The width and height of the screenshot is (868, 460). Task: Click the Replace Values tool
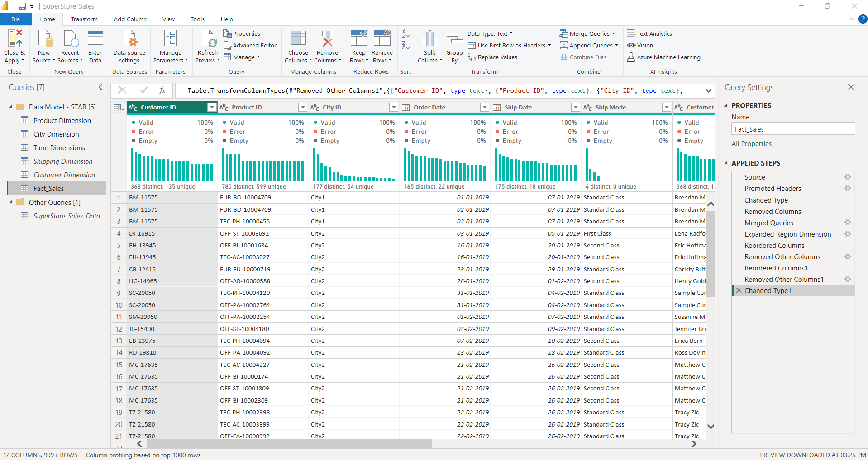point(492,57)
